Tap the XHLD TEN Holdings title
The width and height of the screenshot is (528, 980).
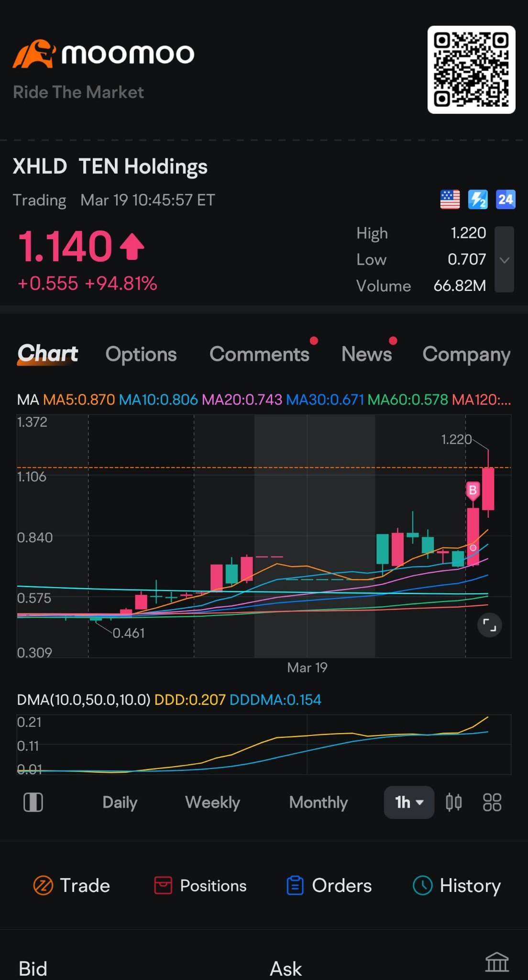click(x=110, y=167)
